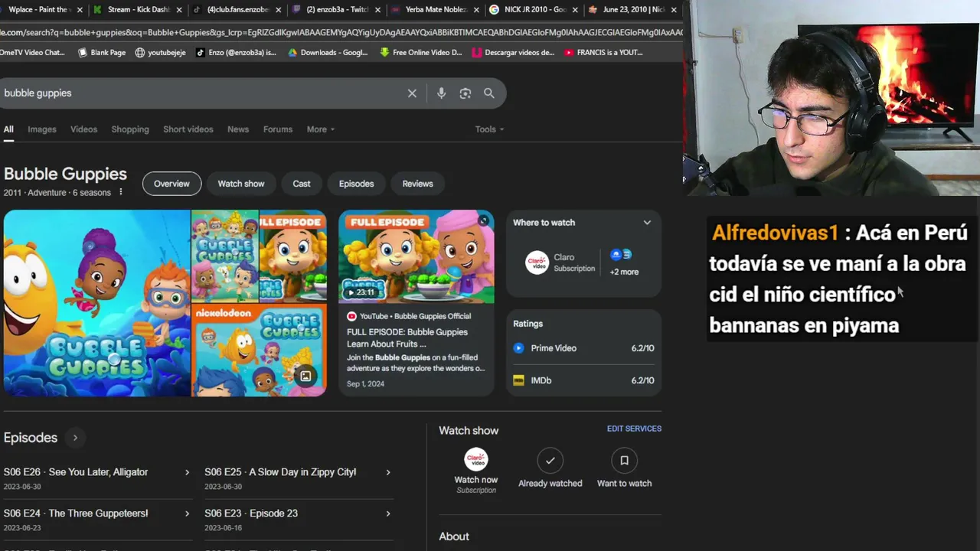Switch to the Short videos tab
The image size is (980, 551).
tap(188, 129)
